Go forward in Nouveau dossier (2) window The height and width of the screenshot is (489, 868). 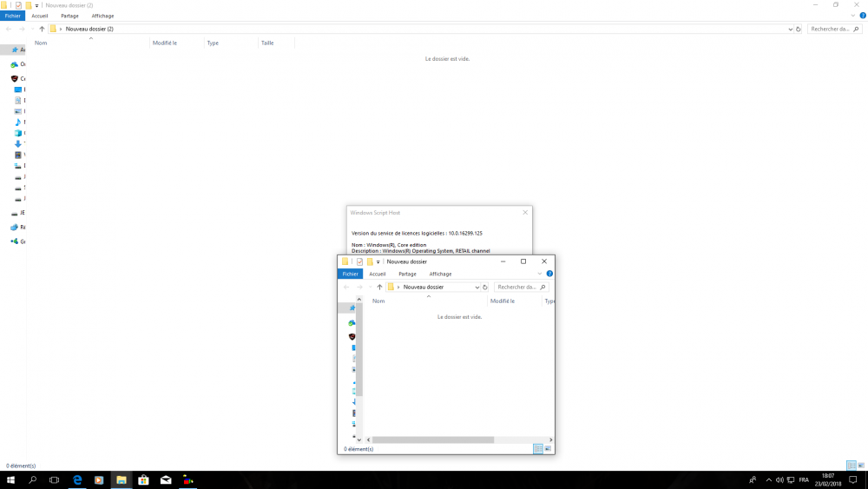(x=23, y=29)
